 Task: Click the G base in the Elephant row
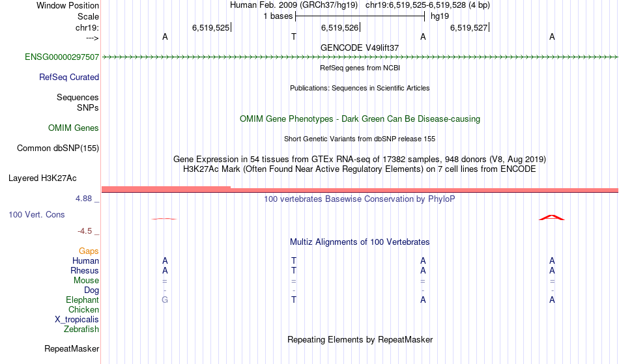point(165,300)
